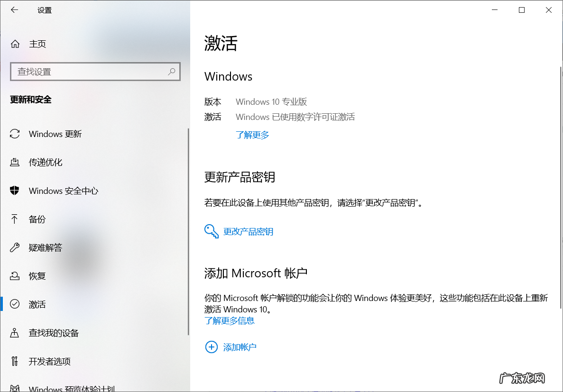Click inside the 查找设置 search box
Image resolution: width=563 pixels, height=392 pixels.
[x=85, y=71]
